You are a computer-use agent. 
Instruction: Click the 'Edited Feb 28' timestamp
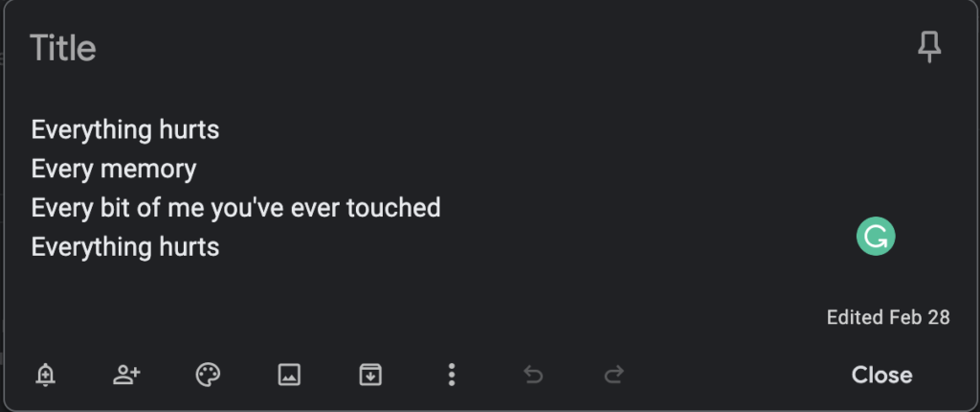[x=888, y=317]
